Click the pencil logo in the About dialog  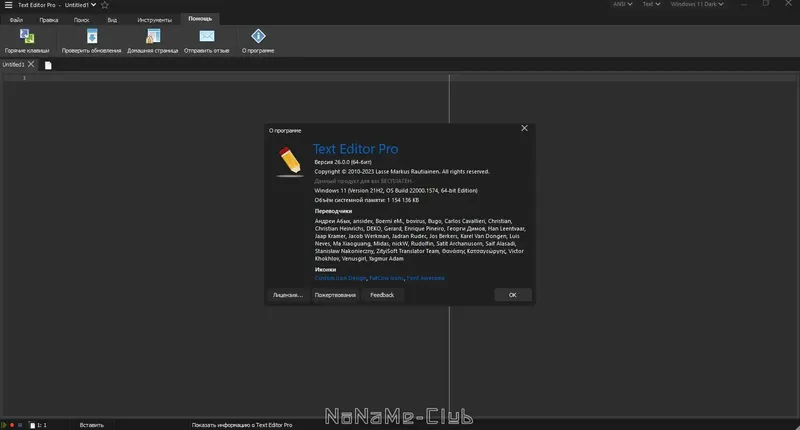pyautogui.click(x=290, y=162)
